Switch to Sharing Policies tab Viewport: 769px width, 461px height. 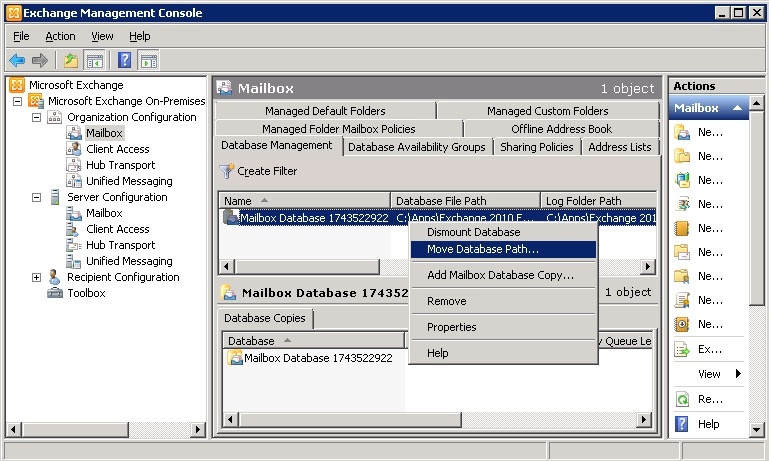[537, 147]
